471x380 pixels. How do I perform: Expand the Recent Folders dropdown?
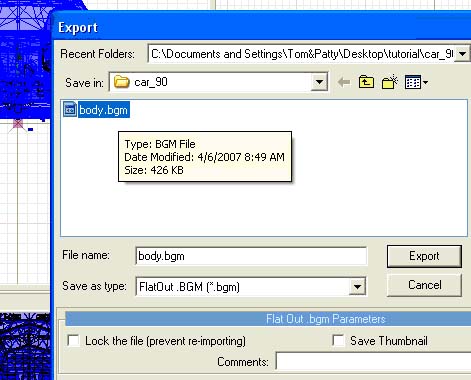click(463, 54)
